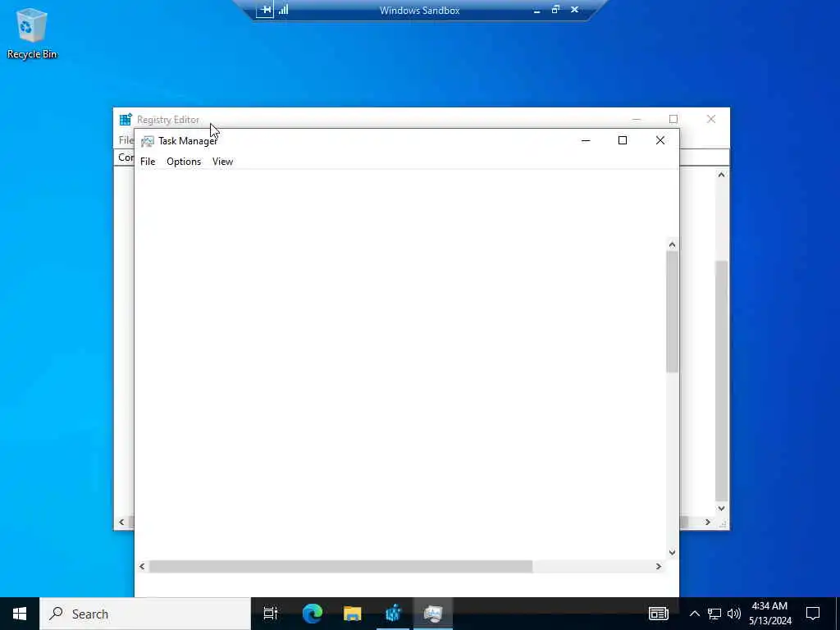The width and height of the screenshot is (840, 630).
Task: Click Task Manager vertical scrollbar up arrow
Action: (x=672, y=244)
